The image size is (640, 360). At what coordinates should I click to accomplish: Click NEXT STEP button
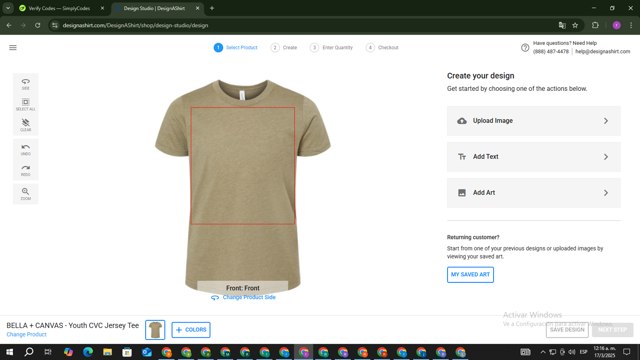coord(612,330)
